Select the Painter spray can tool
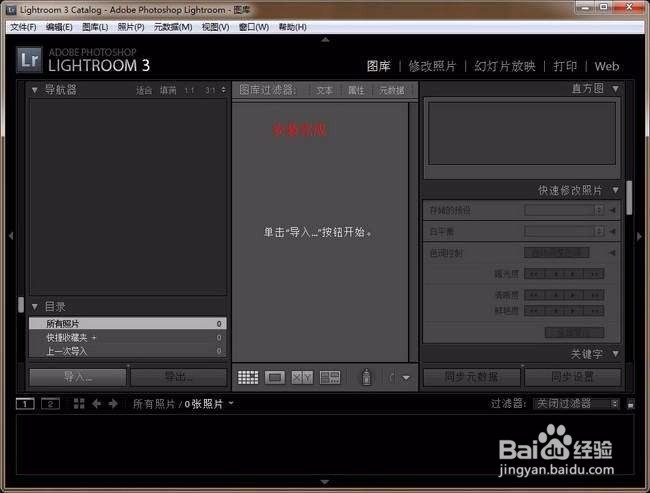Screen dimensions: 650x493 coord(366,377)
